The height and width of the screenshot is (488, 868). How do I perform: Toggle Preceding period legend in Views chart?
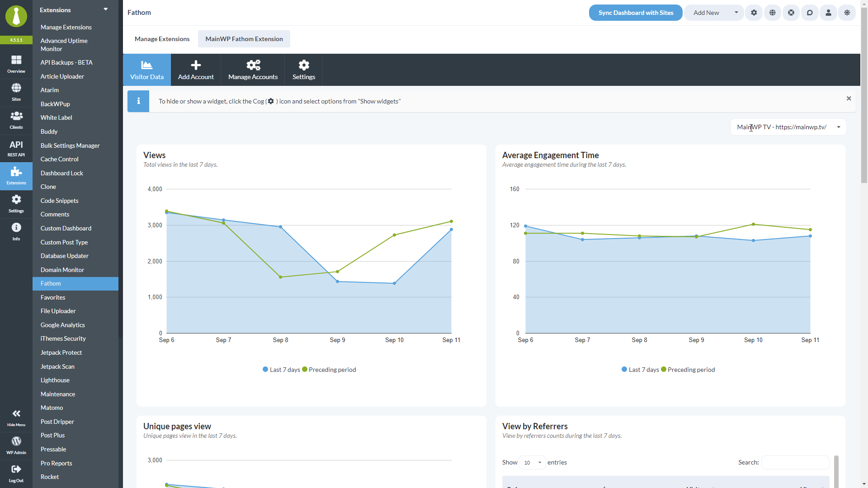[x=329, y=370]
